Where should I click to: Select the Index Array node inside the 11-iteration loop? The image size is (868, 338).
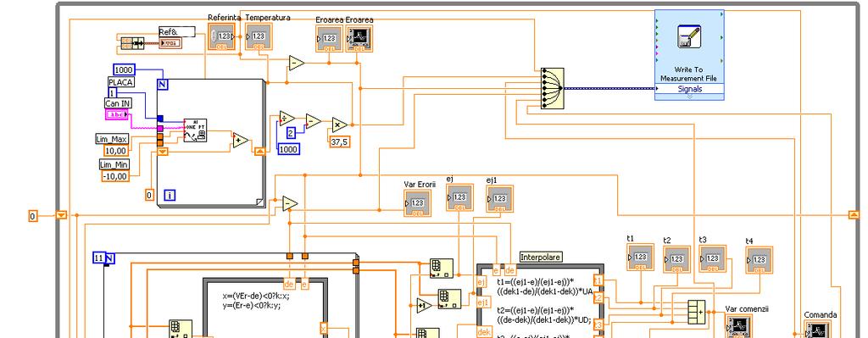click(181, 329)
